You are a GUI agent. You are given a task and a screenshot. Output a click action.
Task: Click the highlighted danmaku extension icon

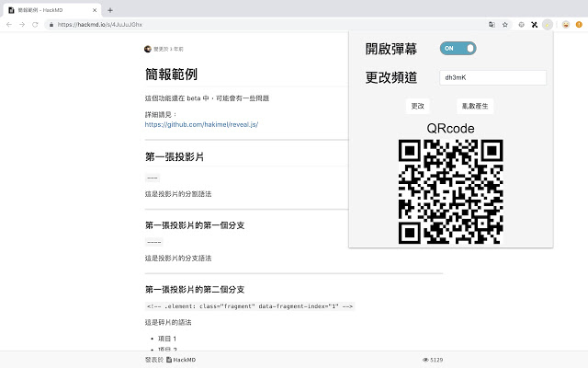click(548, 25)
